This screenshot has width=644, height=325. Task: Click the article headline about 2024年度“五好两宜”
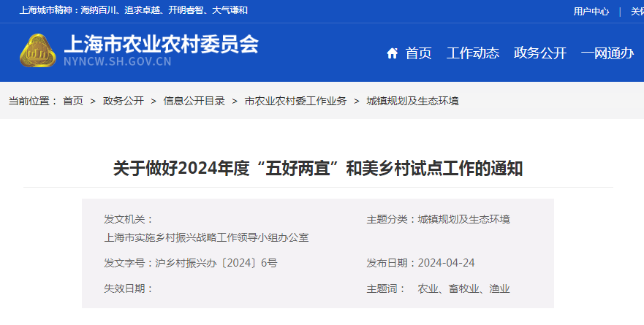click(x=317, y=168)
